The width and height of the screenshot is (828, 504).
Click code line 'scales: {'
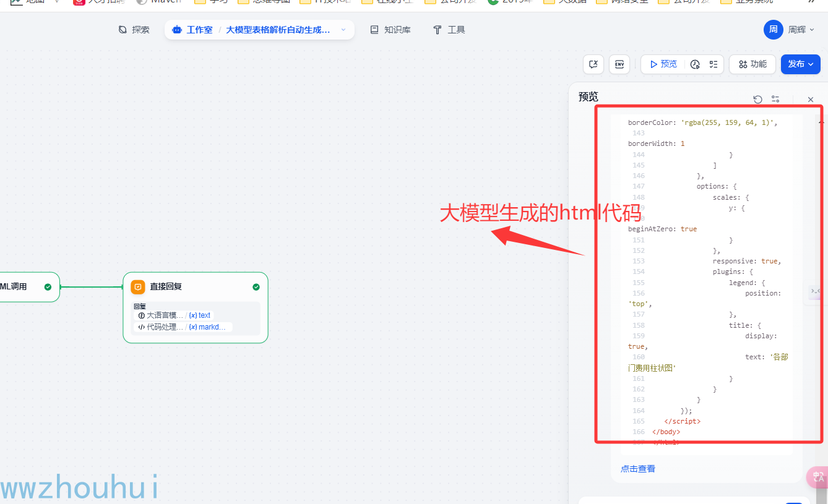click(x=731, y=197)
